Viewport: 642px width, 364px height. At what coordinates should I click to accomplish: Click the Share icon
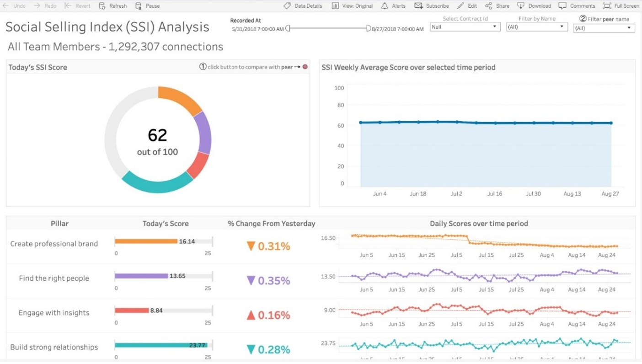click(x=488, y=6)
